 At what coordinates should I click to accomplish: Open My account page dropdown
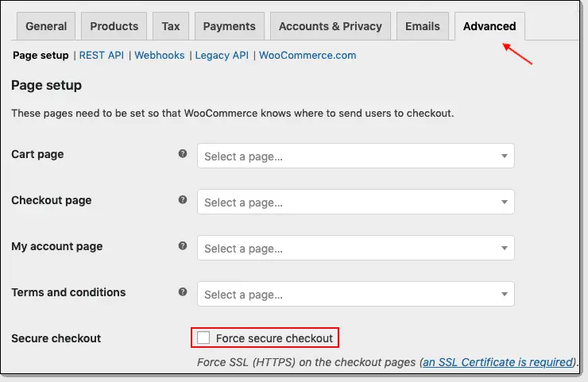point(355,249)
